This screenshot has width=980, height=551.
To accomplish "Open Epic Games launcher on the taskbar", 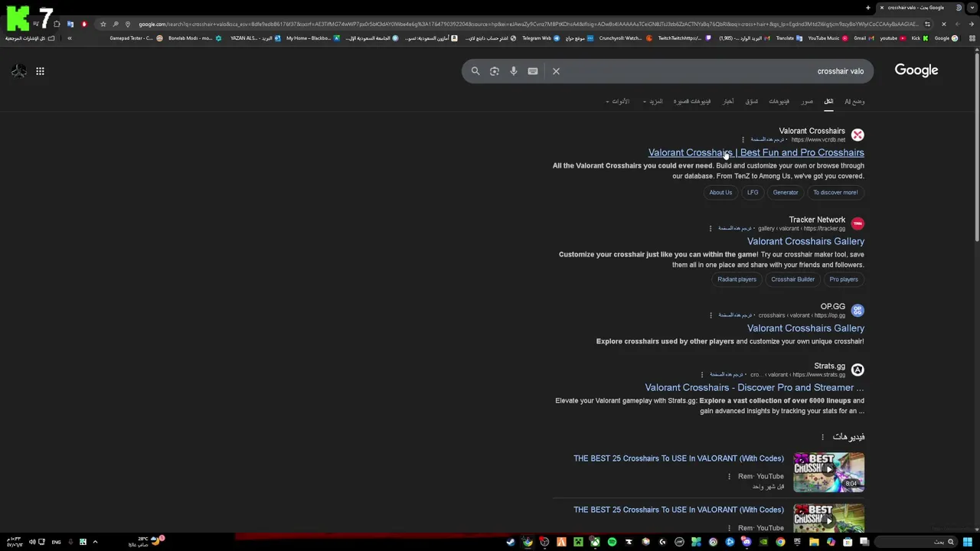I will click(797, 542).
